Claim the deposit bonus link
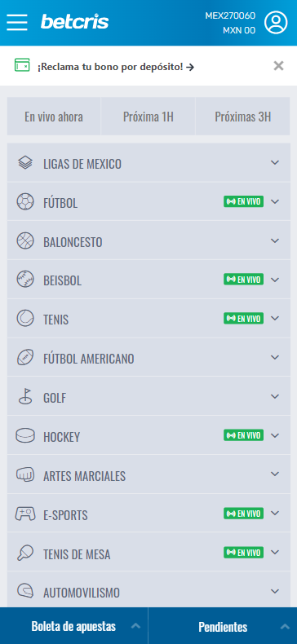This screenshot has width=297, height=644. pos(116,67)
